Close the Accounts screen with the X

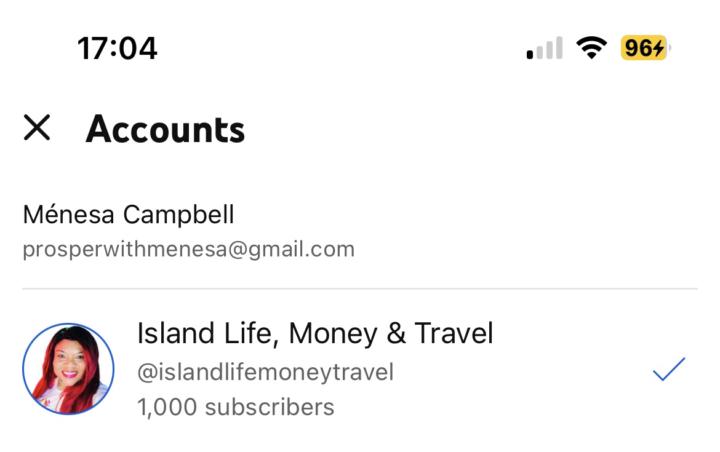(37, 128)
